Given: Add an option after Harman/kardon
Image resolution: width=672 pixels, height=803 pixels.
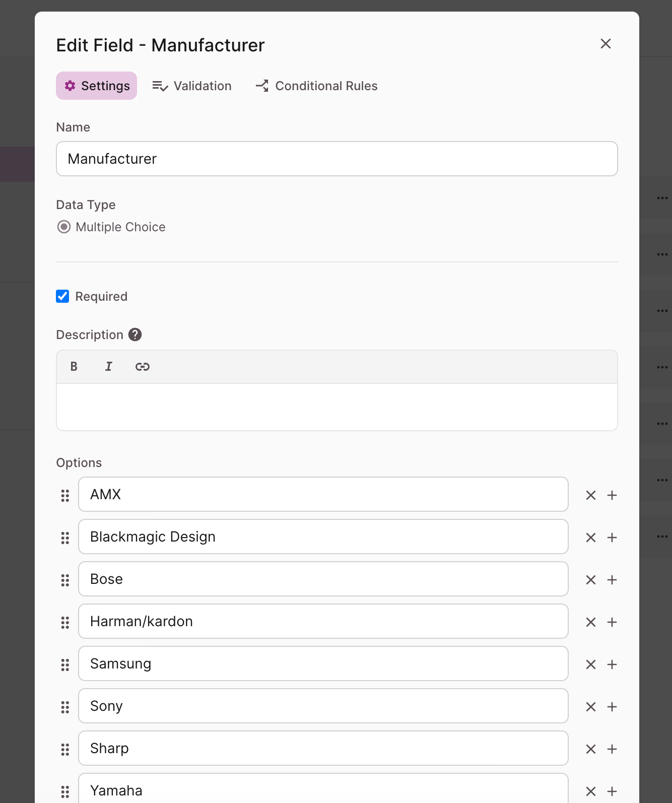Looking at the screenshot, I should point(612,622).
